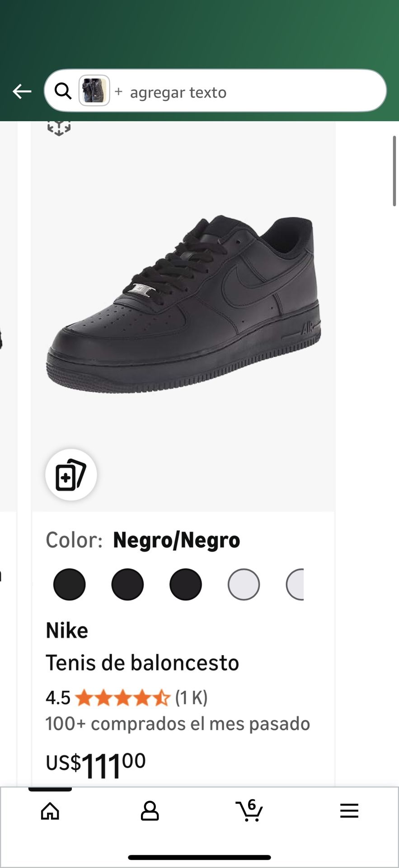Choose the third dark color circle
Viewport: 399px width, 868px height.
185,584
